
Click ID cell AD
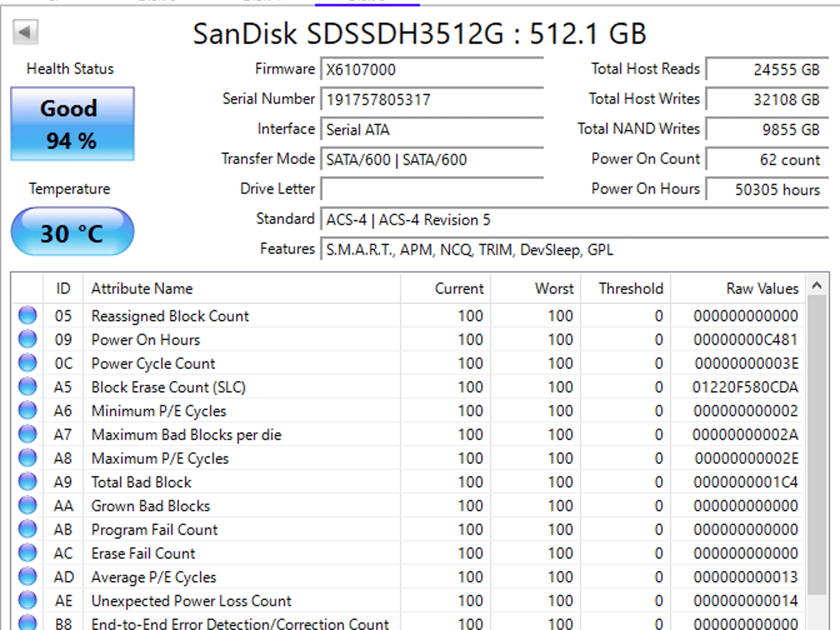(x=64, y=577)
